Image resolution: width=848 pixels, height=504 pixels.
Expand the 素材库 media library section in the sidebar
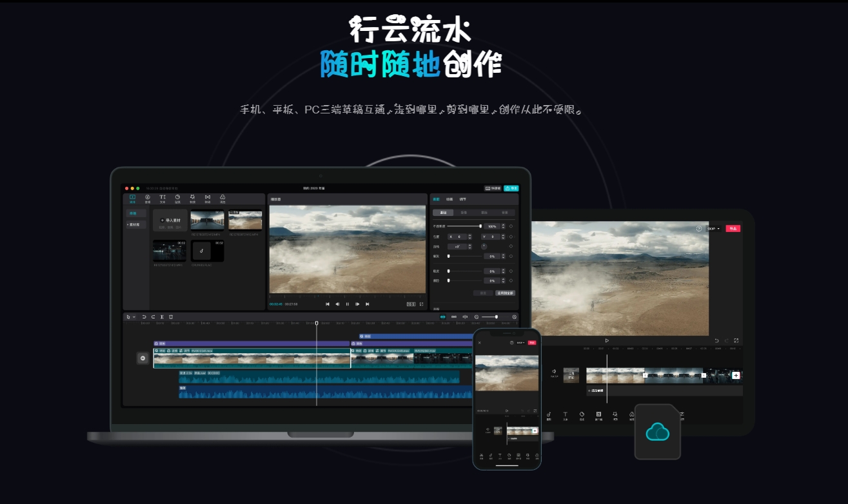[x=136, y=224]
